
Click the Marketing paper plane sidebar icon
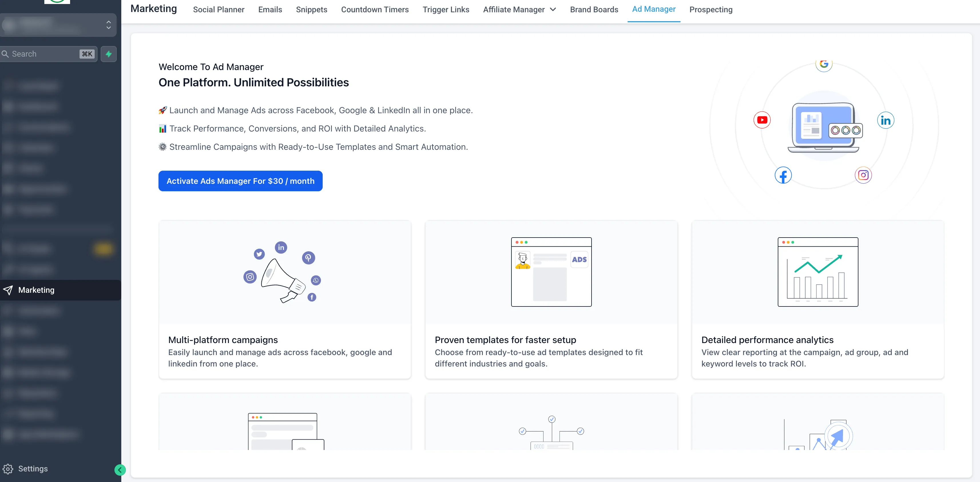(x=8, y=290)
